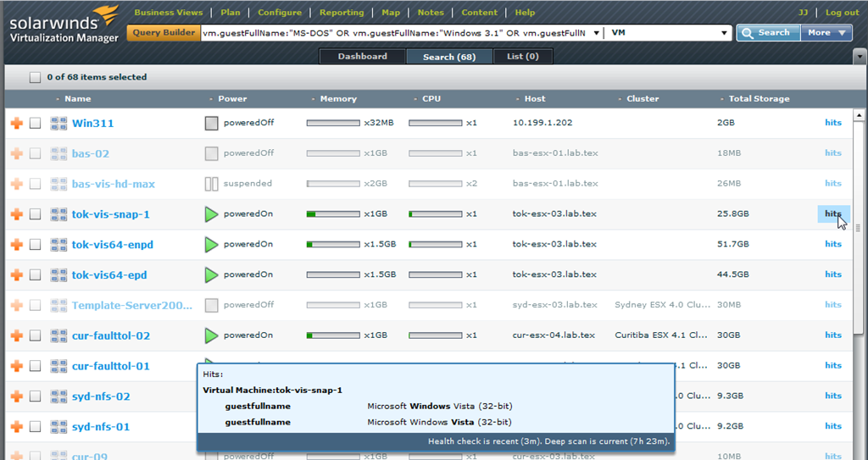Toggle the select-all items checkbox

35,77
